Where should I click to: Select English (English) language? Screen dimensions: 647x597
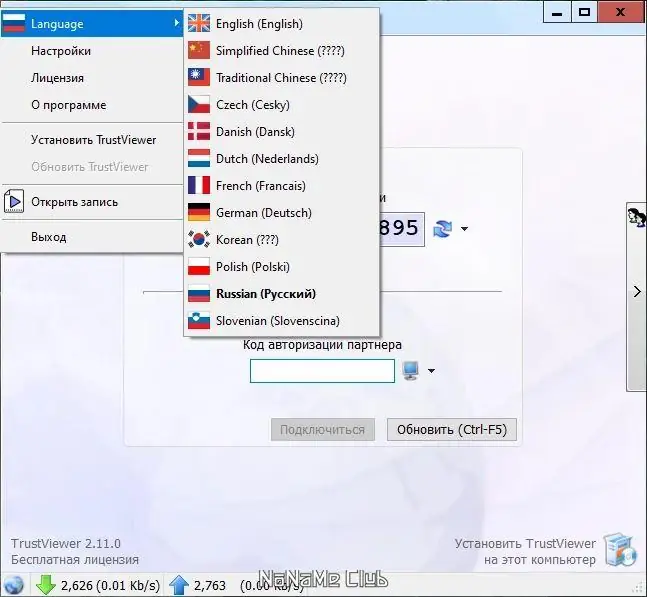click(x=281, y=24)
